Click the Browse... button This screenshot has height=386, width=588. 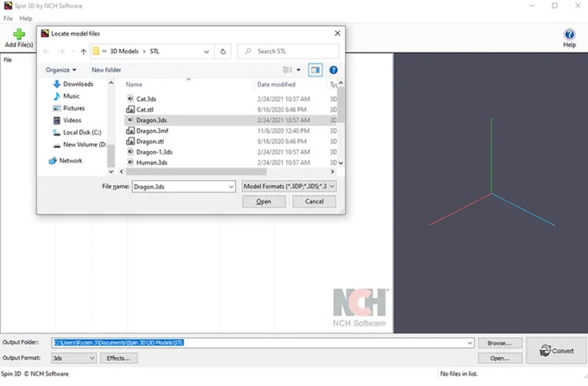(x=499, y=343)
